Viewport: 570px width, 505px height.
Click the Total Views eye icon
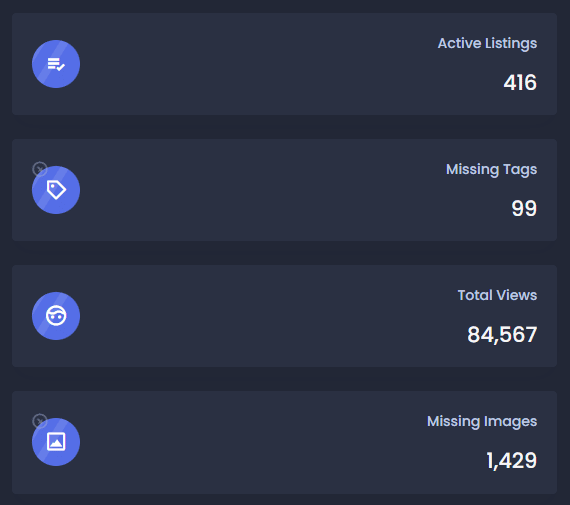pyautogui.click(x=56, y=316)
